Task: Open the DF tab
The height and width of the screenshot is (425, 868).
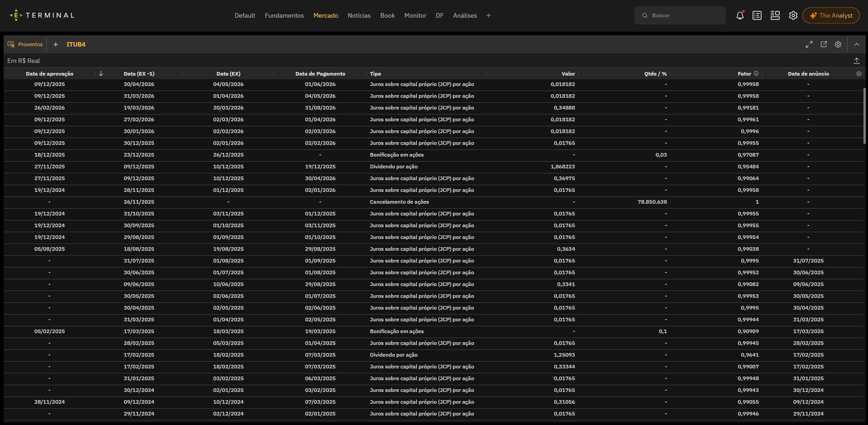Action: coord(440,15)
